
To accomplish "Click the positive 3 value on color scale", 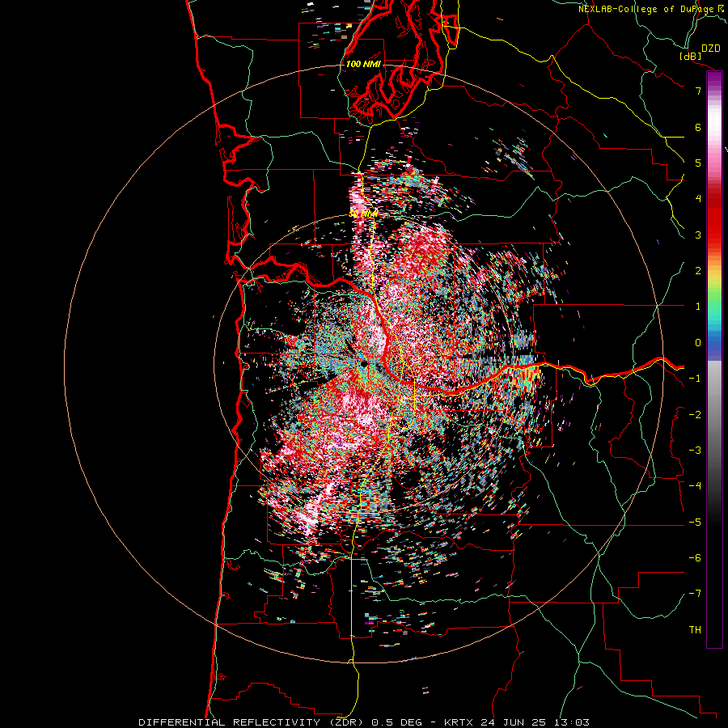I will [x=698, y=235].
